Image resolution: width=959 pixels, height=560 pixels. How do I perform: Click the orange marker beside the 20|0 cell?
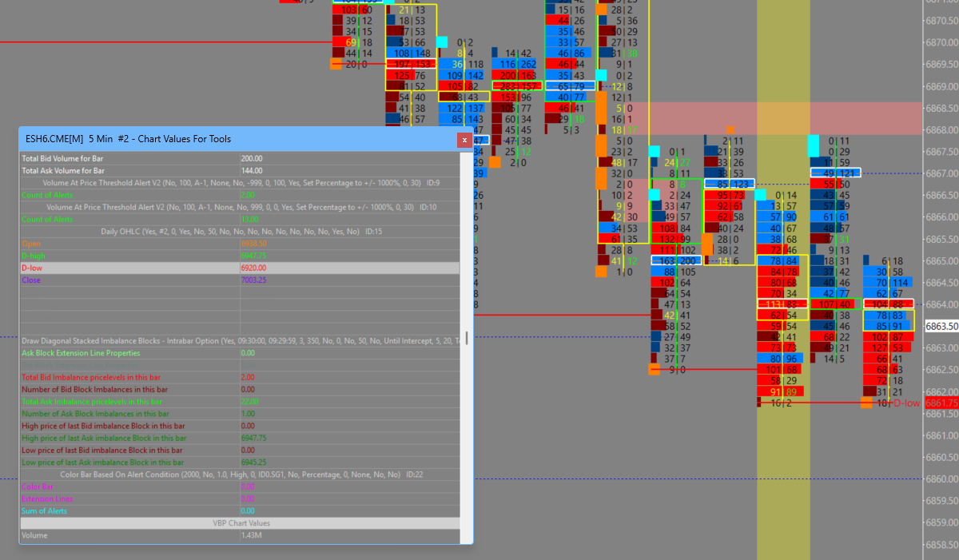pyautogui.click(x=336, y=64)
